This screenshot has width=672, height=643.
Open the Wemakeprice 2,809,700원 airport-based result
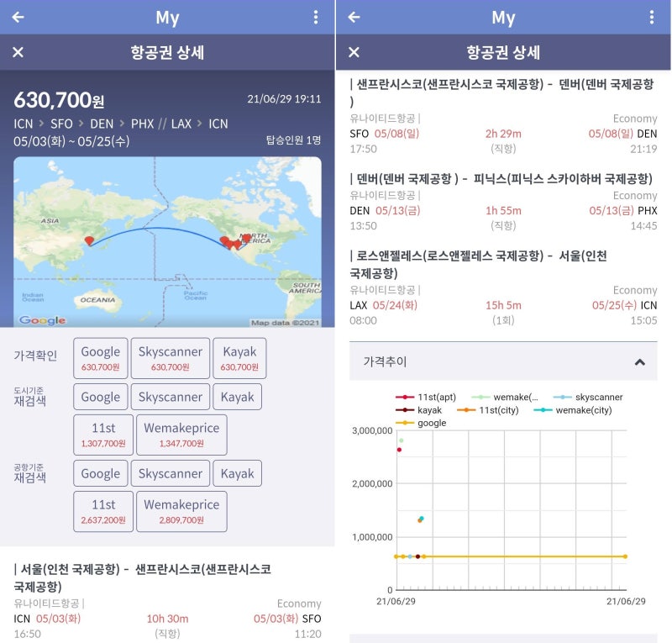[181, 511]
